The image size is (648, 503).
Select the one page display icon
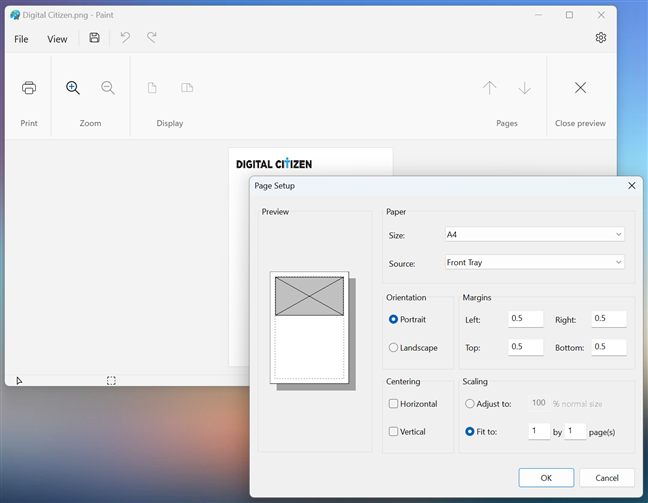[152, 88]
